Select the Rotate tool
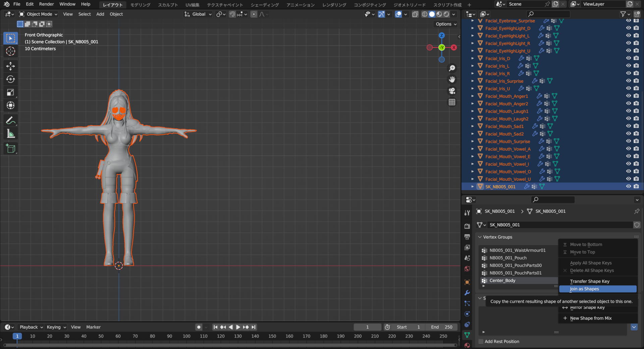Viewport: 644px width, 349px height. (11, 79)
